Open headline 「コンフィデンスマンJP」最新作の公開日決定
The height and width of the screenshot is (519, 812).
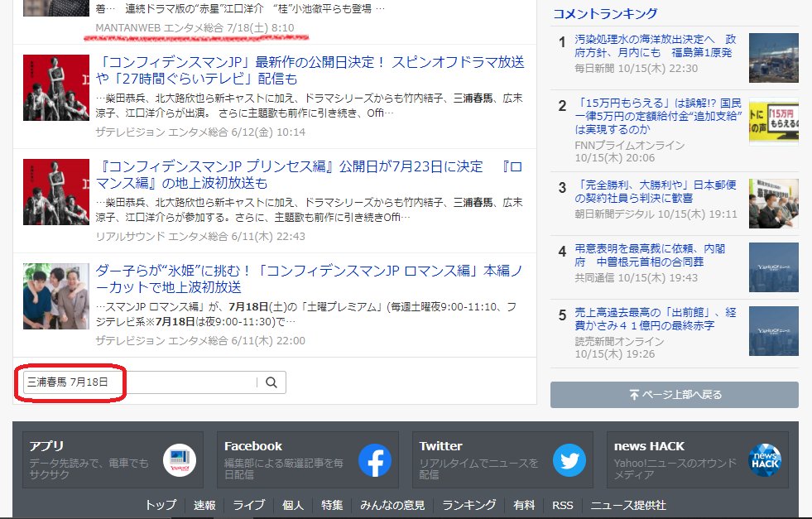tap(310, 70)
